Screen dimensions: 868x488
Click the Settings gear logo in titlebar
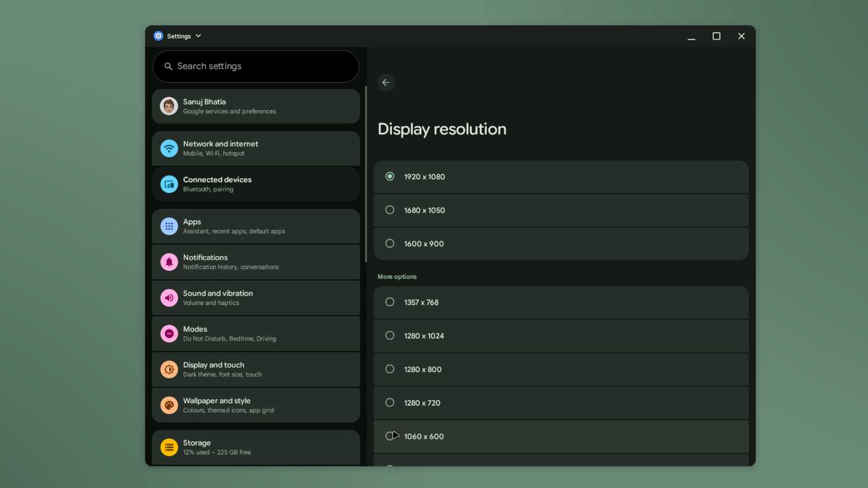coord(158,35)
